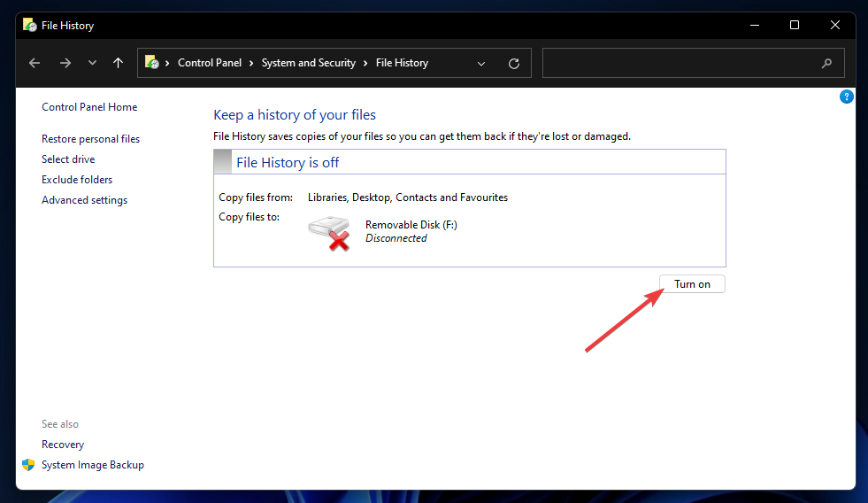Open the Select drive link
The height and width of the screenshot is (503, 868).
click(68, 159)
